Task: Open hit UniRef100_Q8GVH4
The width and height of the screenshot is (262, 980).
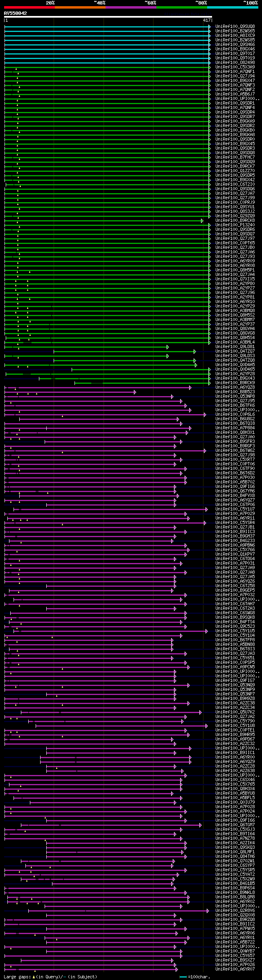Action: [x=235, y=329]
